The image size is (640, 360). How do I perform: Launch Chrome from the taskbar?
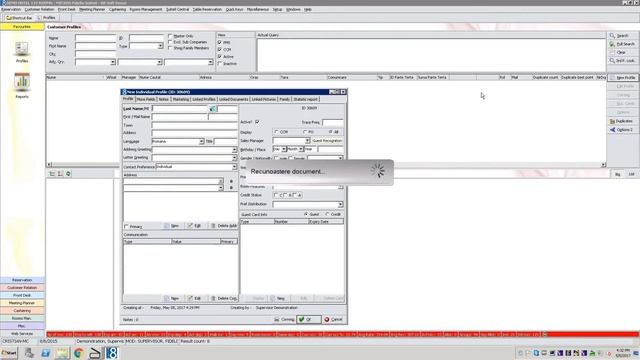tap(78, 353)
